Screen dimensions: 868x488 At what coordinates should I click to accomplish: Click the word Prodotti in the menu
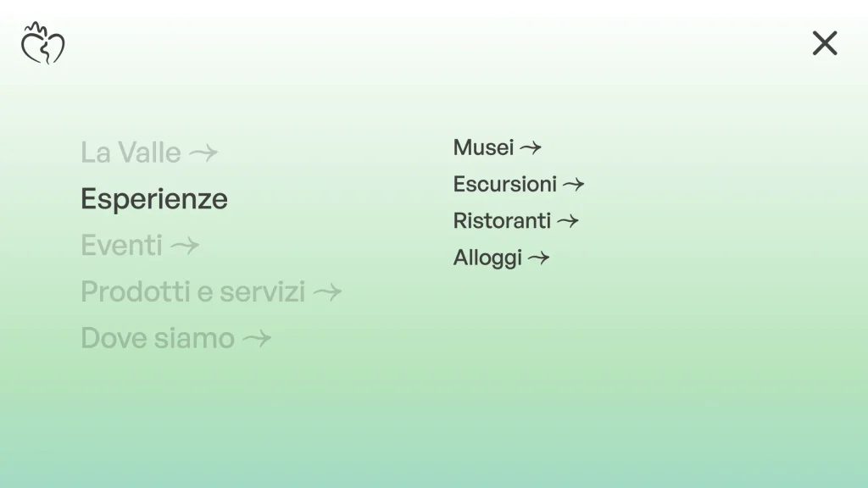pos(135,291)
